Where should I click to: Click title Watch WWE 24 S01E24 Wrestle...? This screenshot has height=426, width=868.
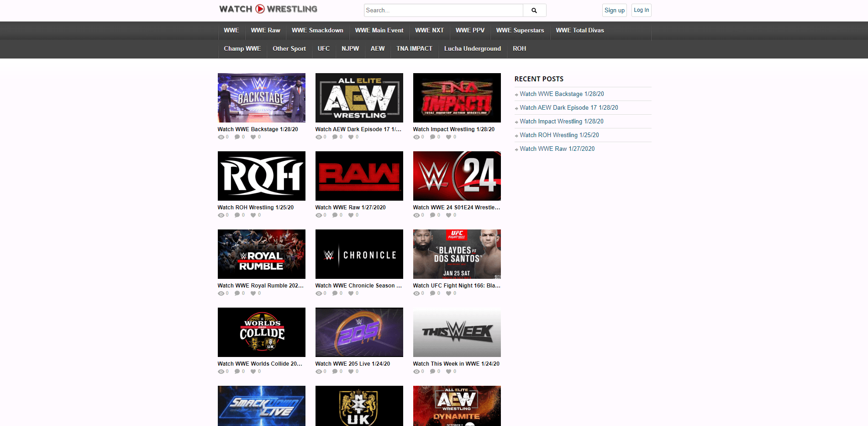pos(457,208)
